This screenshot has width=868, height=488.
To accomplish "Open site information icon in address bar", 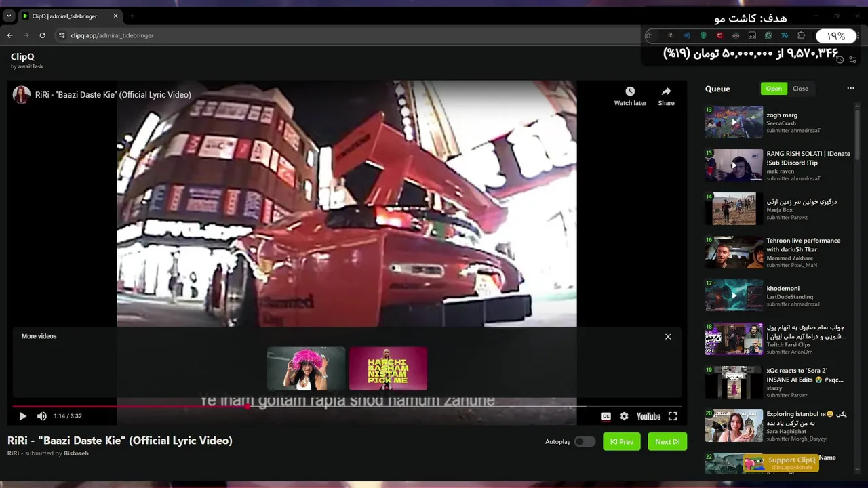I will tap(61, 35).
